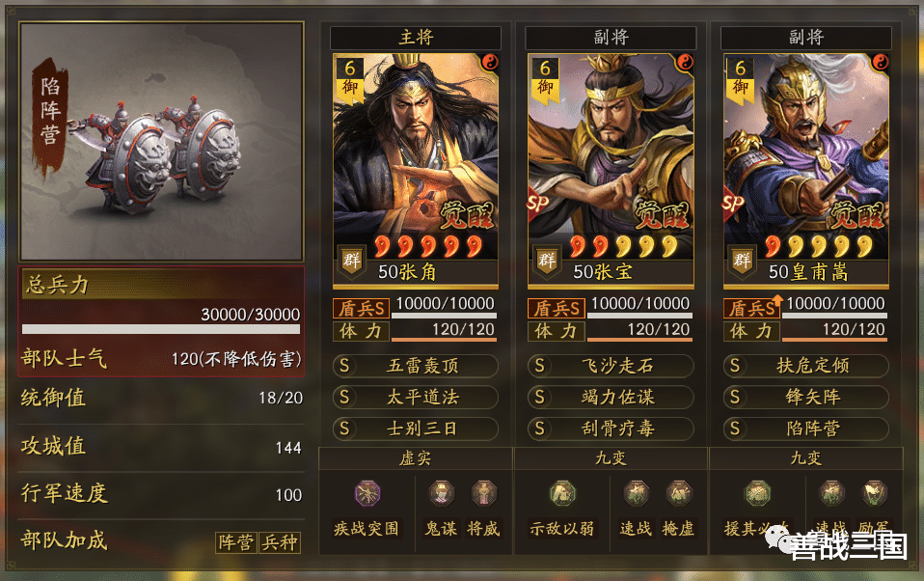Select the 兵种 troop bonus tag

280,542
